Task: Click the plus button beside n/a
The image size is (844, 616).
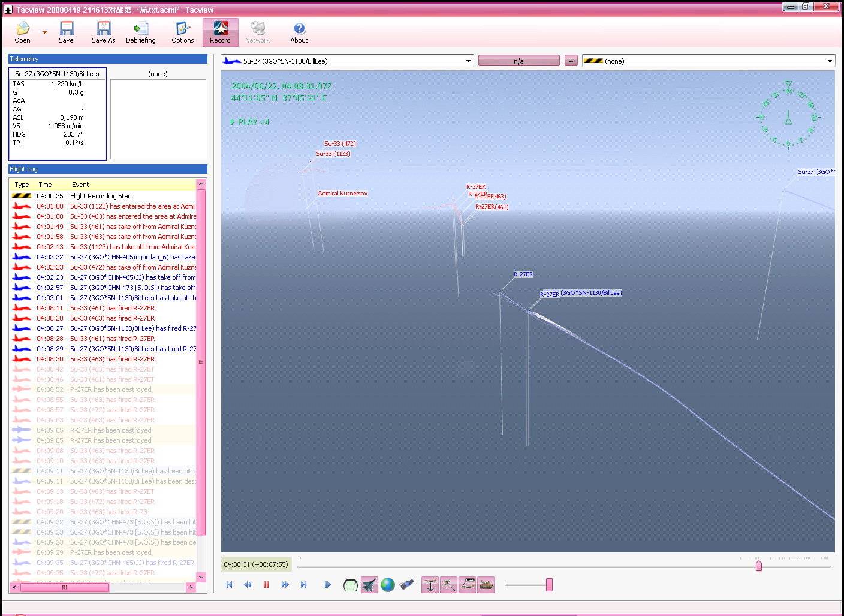Action: [571, 61]
